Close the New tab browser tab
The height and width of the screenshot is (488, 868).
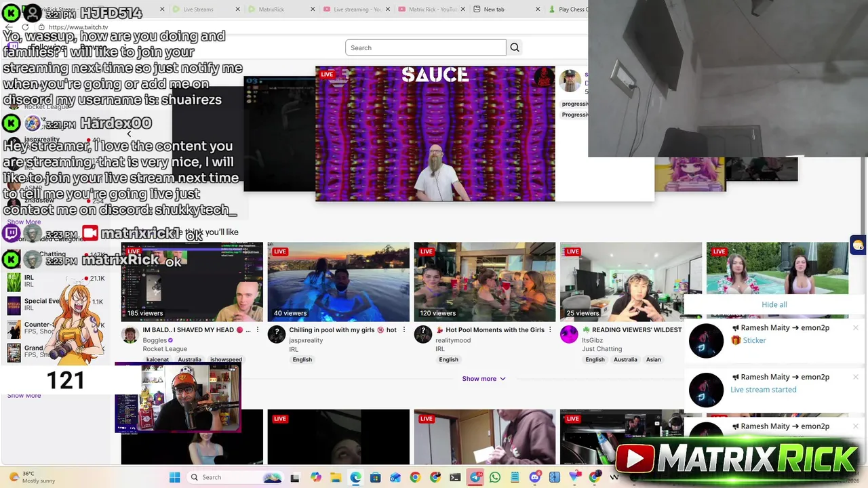538,9
